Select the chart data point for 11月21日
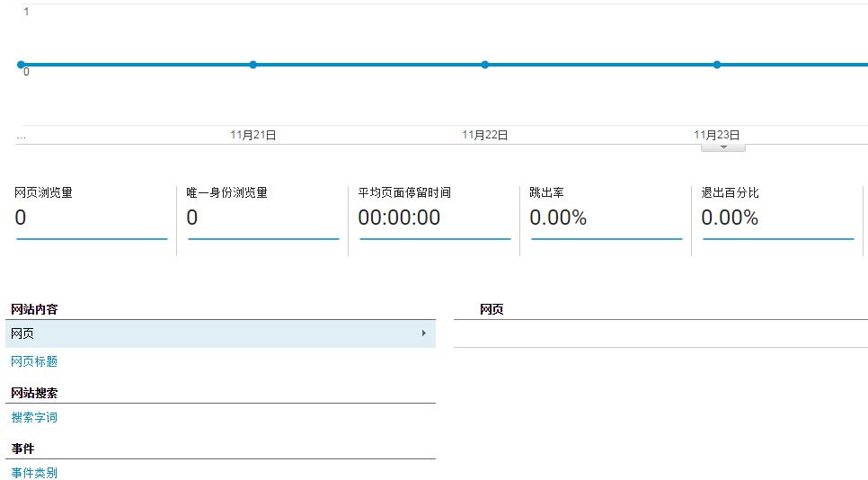This screenshot has height=480, width=868. [253, 65]
